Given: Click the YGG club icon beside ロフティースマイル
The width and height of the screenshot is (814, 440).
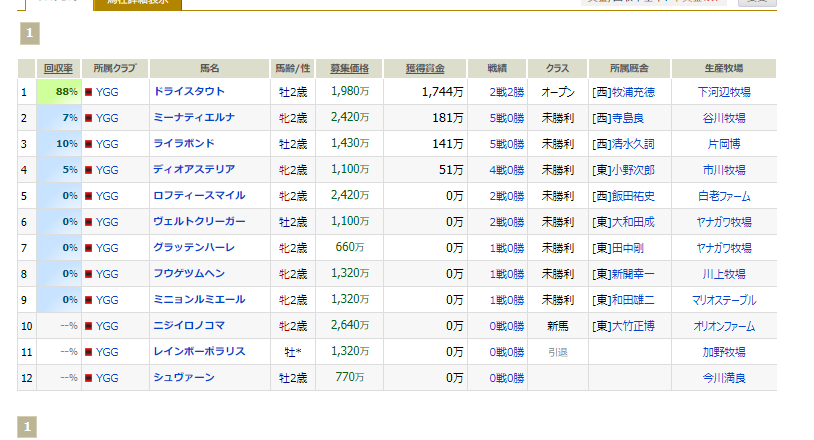Looking at the screenshot, I should [x=90, y=196].
